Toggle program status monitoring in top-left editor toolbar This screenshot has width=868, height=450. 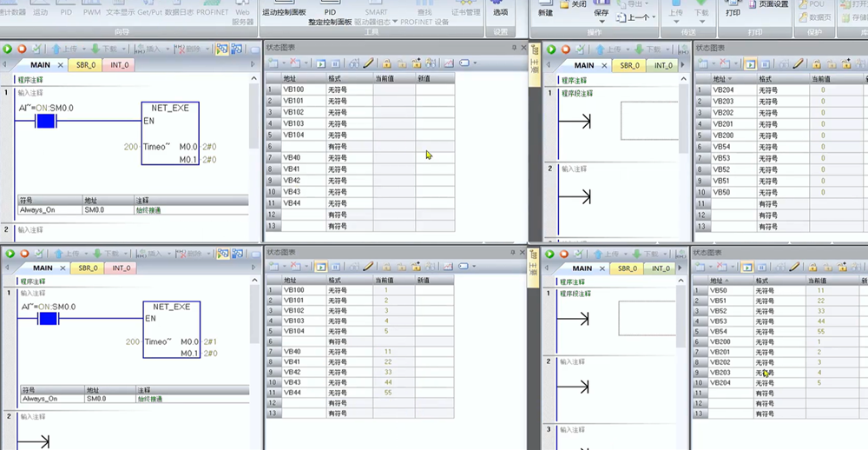point(223,50)
